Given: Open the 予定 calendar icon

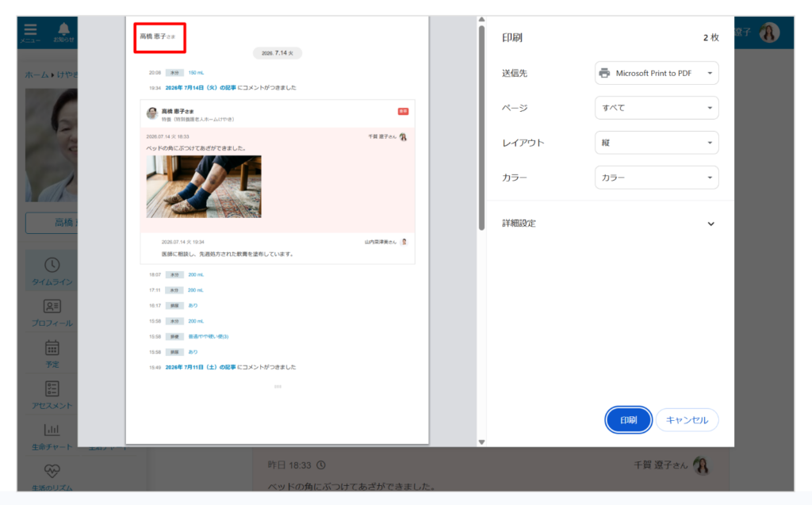Looking at the screenshot, I should pyautogui.click(x=52, y=347).
